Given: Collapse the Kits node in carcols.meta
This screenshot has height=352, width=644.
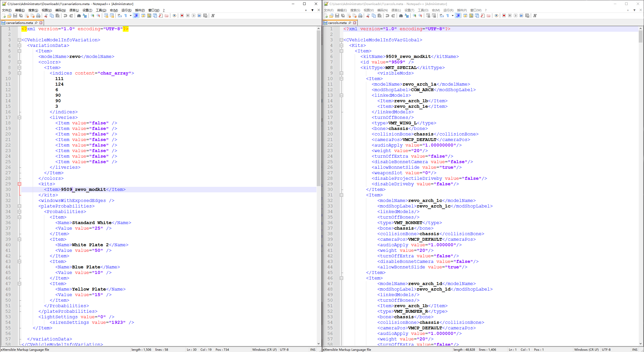Looking at the screenshot, I should 341,45.
